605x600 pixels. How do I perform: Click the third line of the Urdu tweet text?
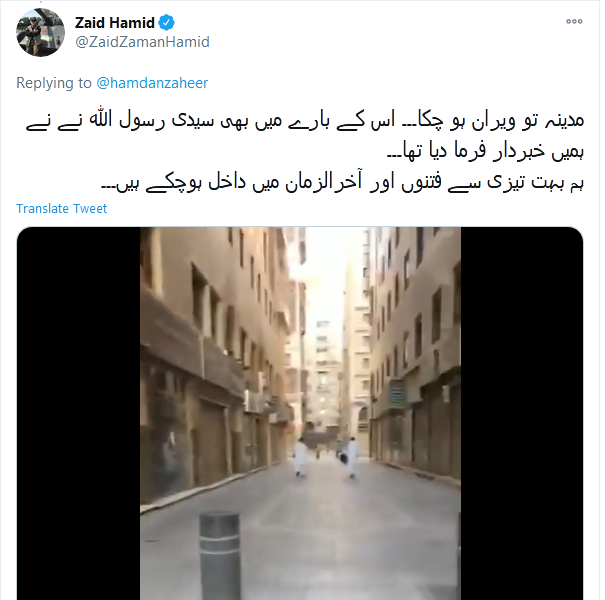pyautogui.click(x=342, y=182)
